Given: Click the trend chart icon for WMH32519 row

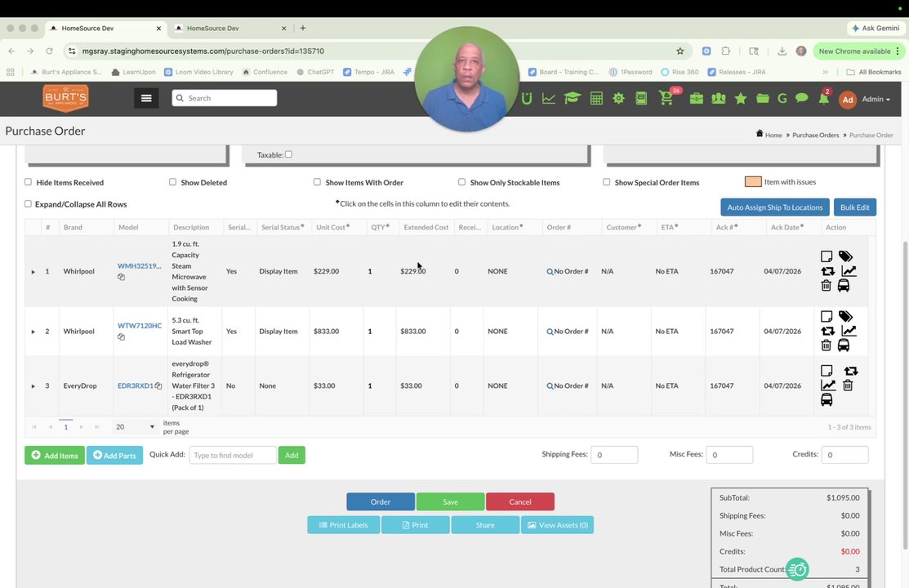Looking at the screenshot, I should coord(849,271).
